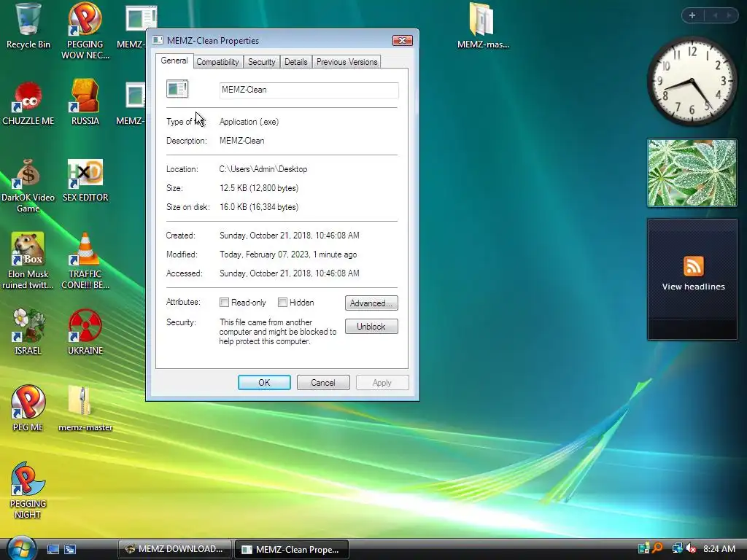Click the sidebar add gadget plus button

[x=692, y=15]
